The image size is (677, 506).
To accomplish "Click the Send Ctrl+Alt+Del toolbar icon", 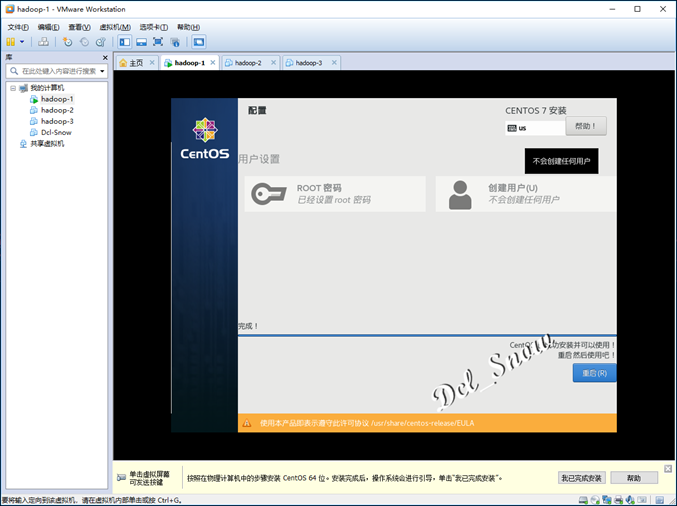I will 43,42.
